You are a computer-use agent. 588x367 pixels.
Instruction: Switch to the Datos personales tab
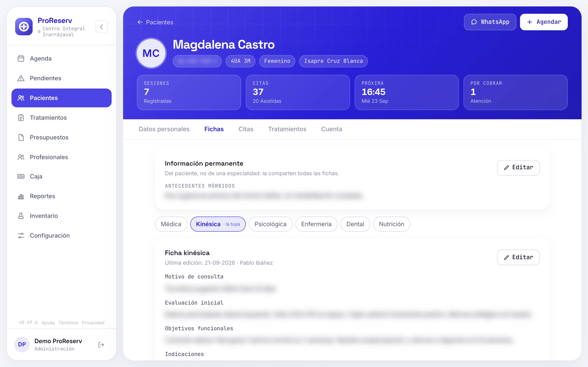tap(164, 129)
